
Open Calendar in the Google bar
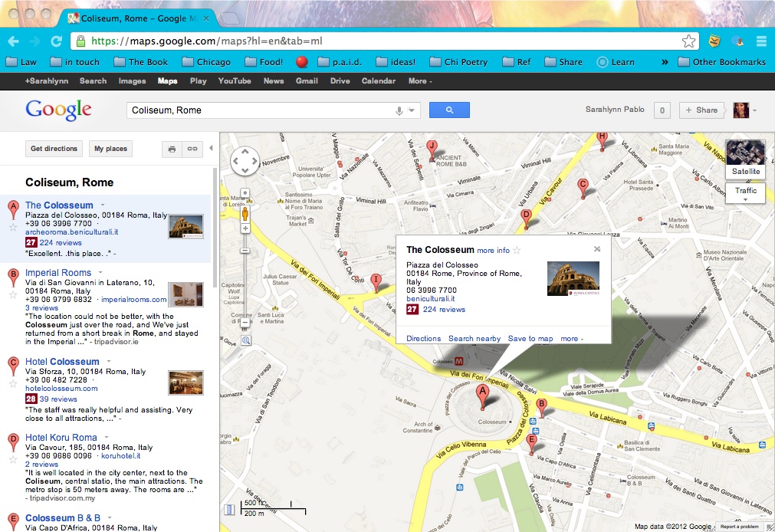(x=379, y=80)
